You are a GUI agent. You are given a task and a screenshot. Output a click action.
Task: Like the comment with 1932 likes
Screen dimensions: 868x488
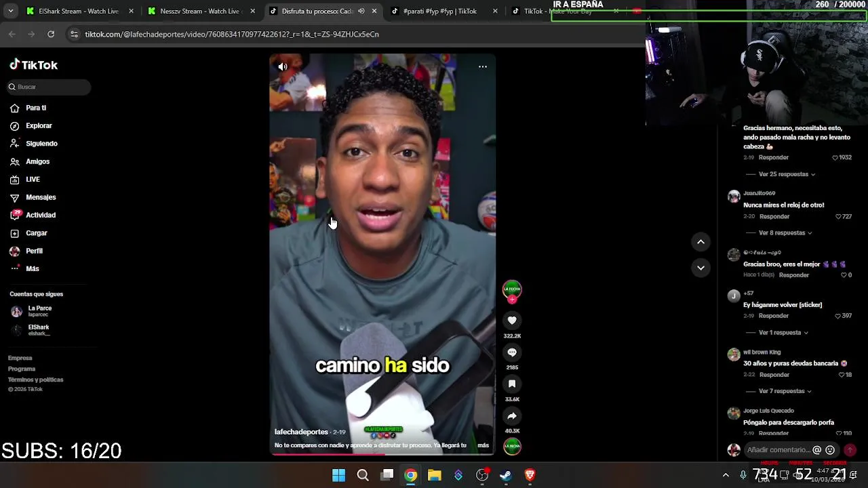point(835,157)
